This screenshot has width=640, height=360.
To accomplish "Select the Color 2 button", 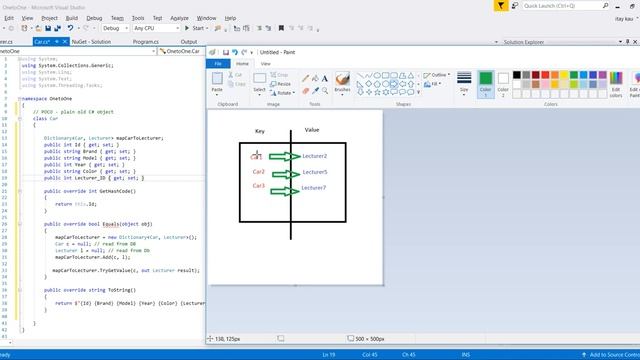I will point(503,84).
